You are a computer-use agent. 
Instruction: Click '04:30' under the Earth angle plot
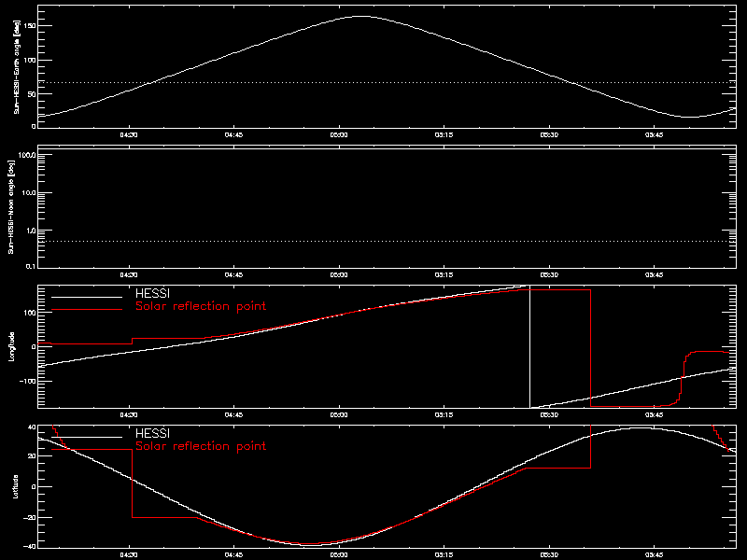(129, 135)
